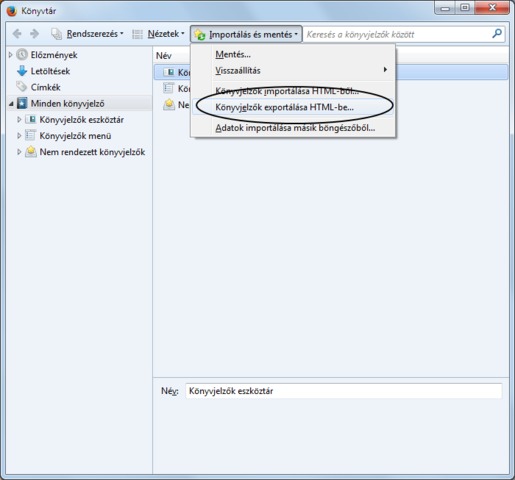This screenshot has width=515, height=480.
Task: Open the Visszaállítás submenu
Action: point(293,70)
